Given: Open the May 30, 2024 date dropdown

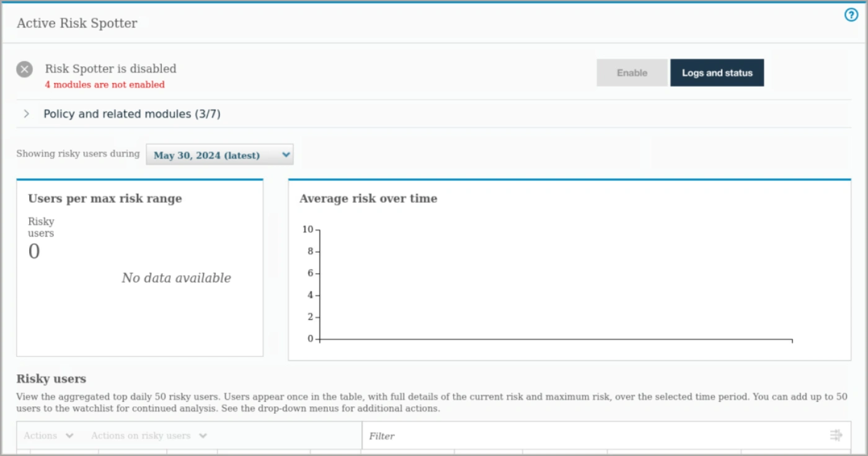Looking at the screenshot, I should [x=219, y=155].
